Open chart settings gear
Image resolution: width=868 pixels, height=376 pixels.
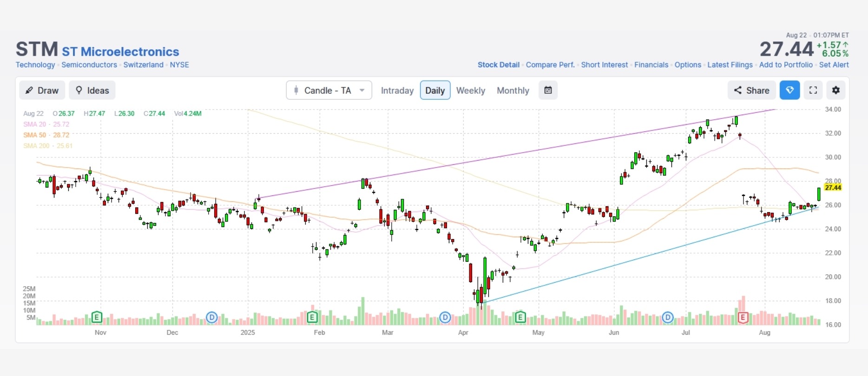point(835,90)
